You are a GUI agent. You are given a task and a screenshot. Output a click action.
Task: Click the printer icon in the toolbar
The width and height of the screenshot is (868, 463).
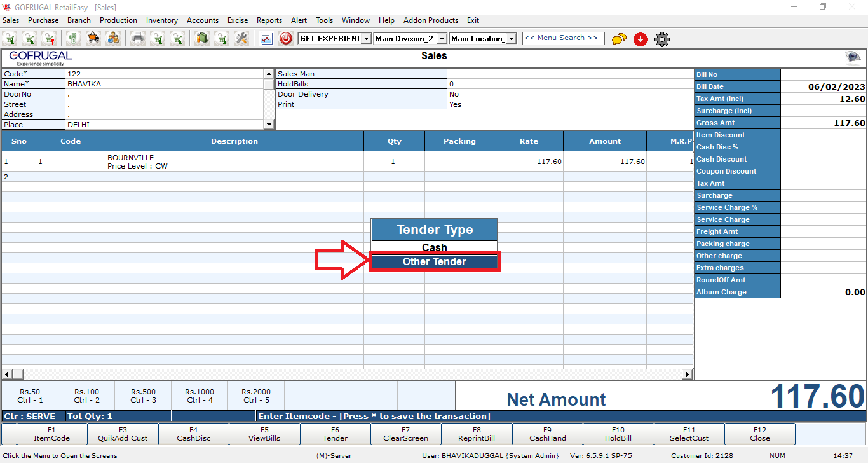[x=138, y=38]
